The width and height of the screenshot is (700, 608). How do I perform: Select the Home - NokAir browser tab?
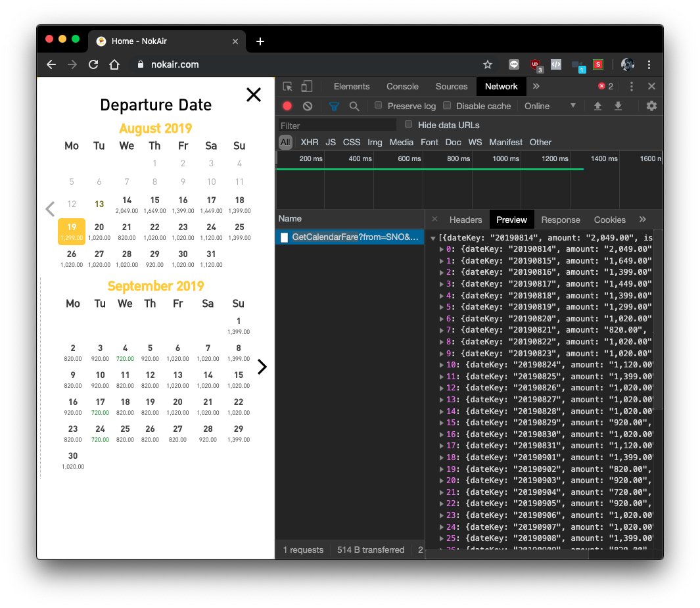click(x=167, y=41)
